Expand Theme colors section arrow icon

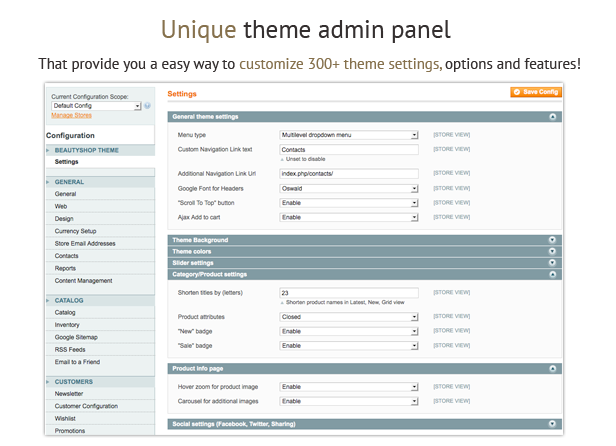(x=553, y=251)
